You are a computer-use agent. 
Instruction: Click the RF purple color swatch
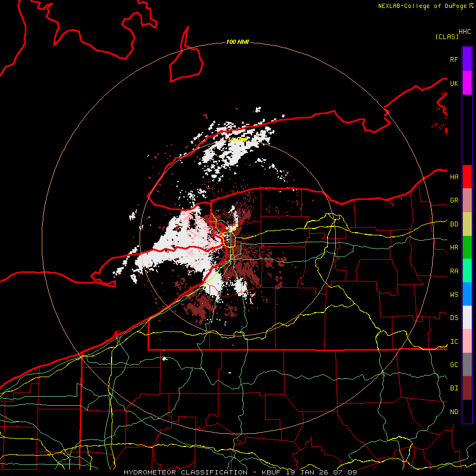tap(467, 59)
